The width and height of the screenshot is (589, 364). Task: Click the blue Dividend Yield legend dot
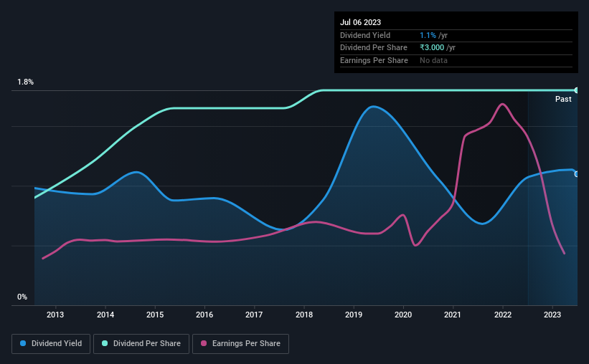tap(23, 343)
